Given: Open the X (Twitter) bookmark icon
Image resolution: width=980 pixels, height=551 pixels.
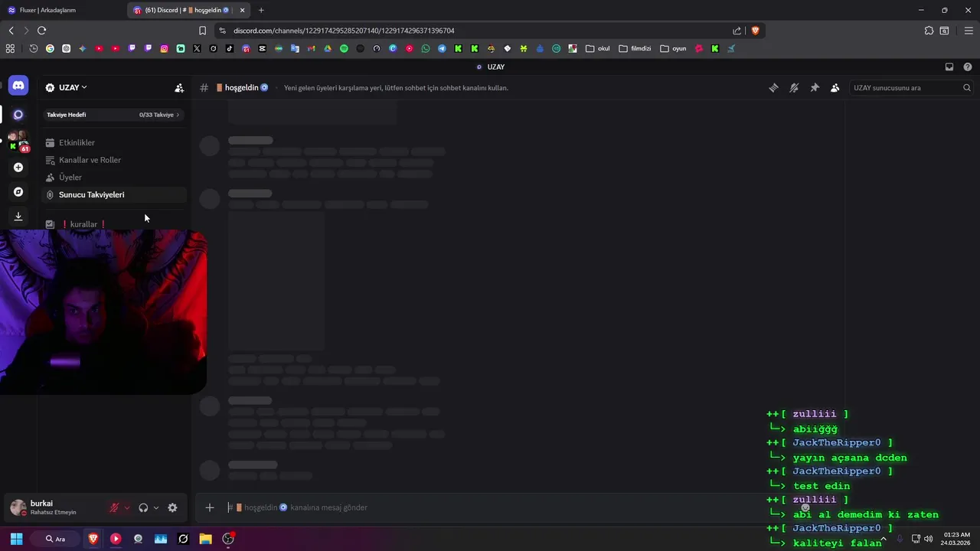Looking at the screenshot, I should pos(197,48).
